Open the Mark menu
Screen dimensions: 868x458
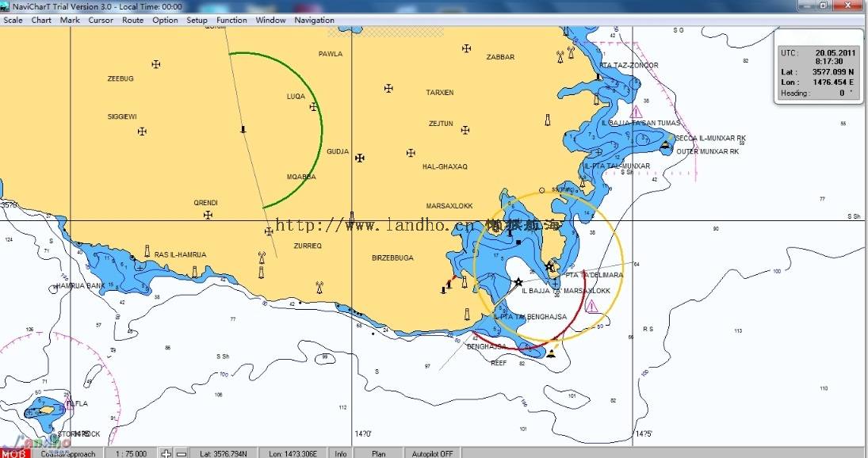point(70,20)
